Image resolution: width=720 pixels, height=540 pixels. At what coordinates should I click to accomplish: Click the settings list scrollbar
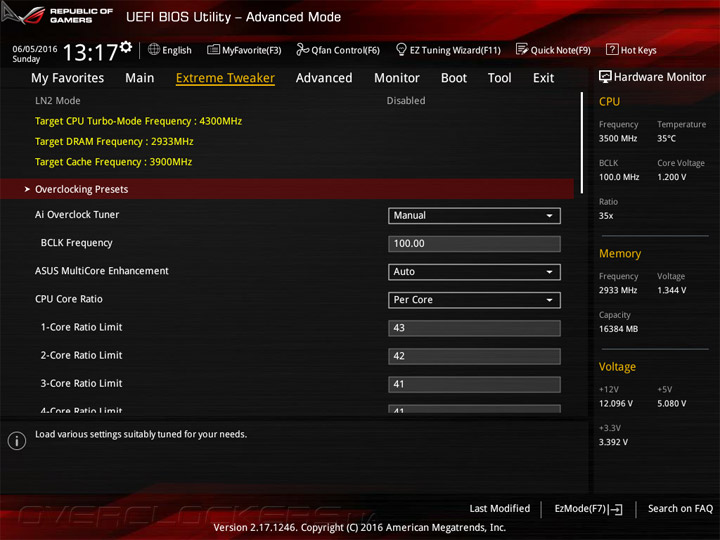[x=581, y=142]
